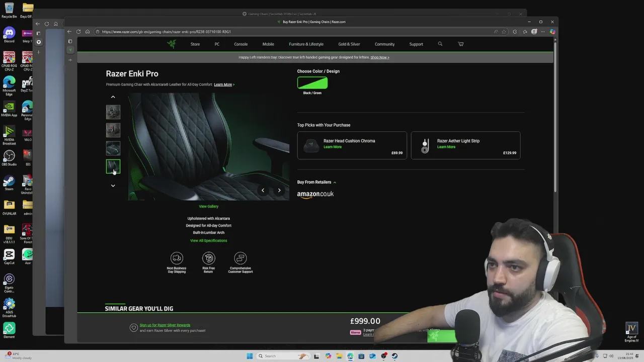The height and width of the screenshot is (362, 644).
Task: Open the Store menu
Action: point(195,44)
